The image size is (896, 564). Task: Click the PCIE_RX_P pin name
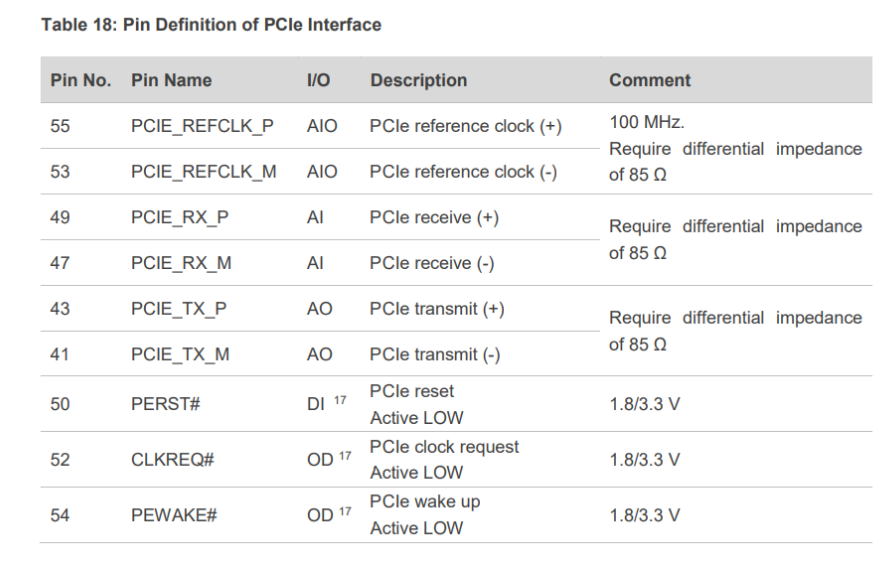coord(179,217)
